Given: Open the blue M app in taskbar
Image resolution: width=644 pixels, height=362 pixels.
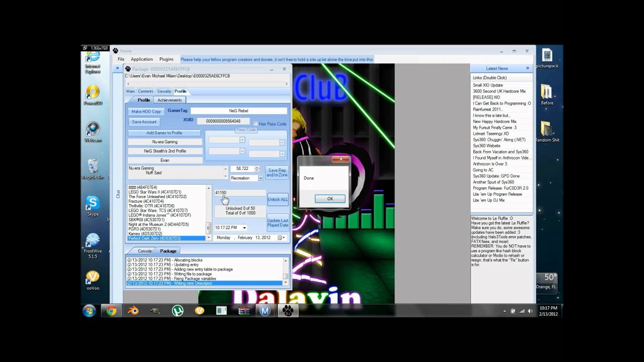Looking at the screenshot, I should pos(265,311).
